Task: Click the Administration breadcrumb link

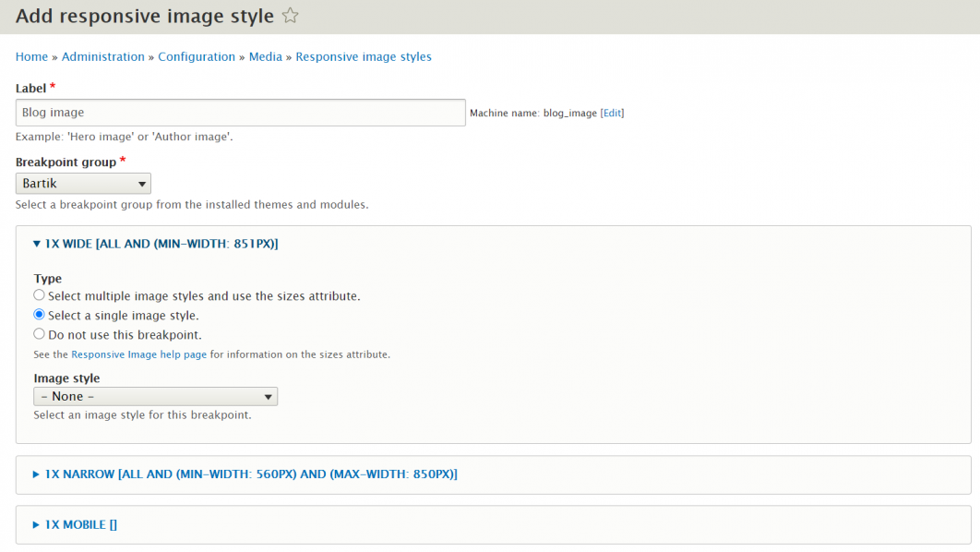Action: click(x=102, y=56)
